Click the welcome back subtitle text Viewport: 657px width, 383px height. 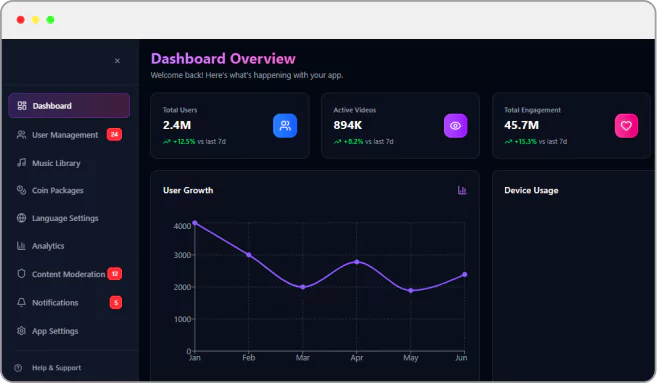tap(247, 75)
